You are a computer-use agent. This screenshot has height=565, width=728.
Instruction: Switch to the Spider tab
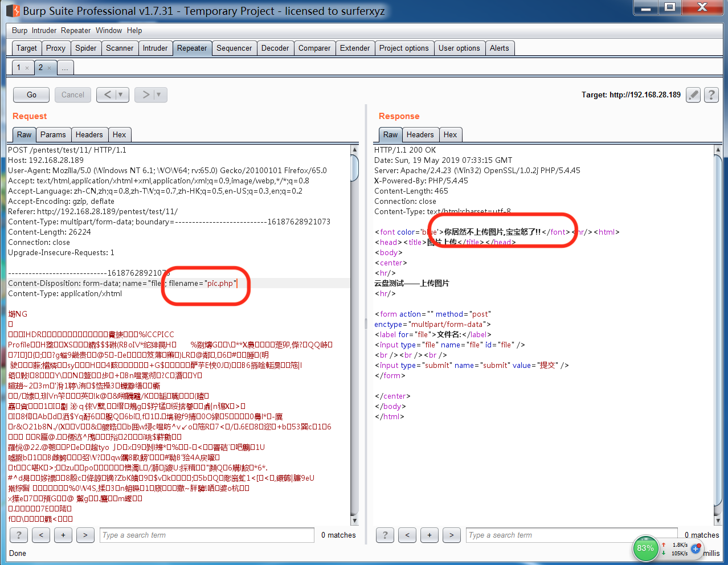coord(86,48)
